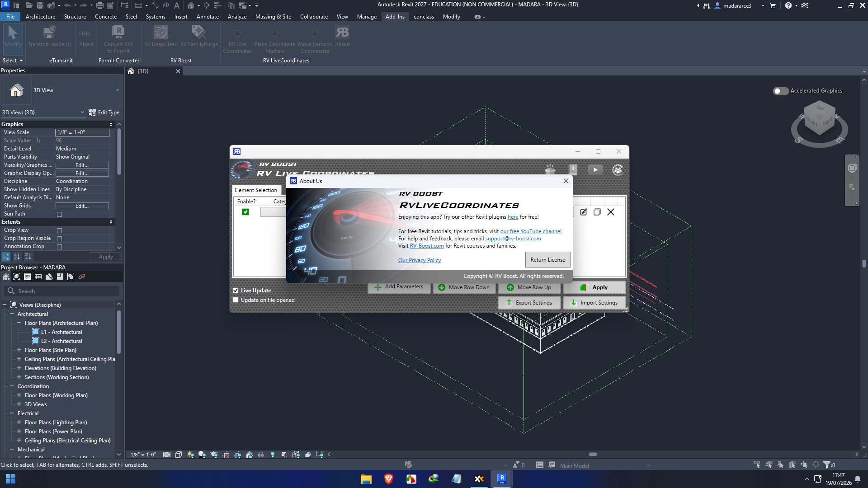Select the Element Selection tab
This screenshot has height=488, width=868.
click(256, 190)
